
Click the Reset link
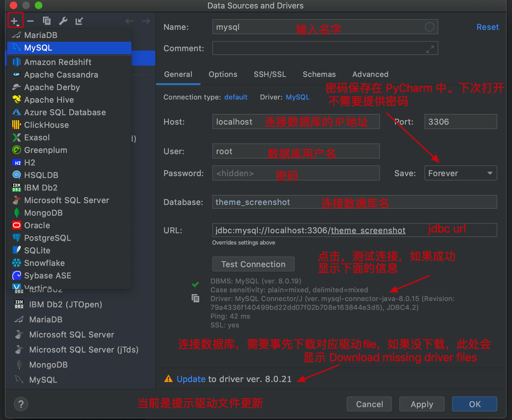(488, 27)
